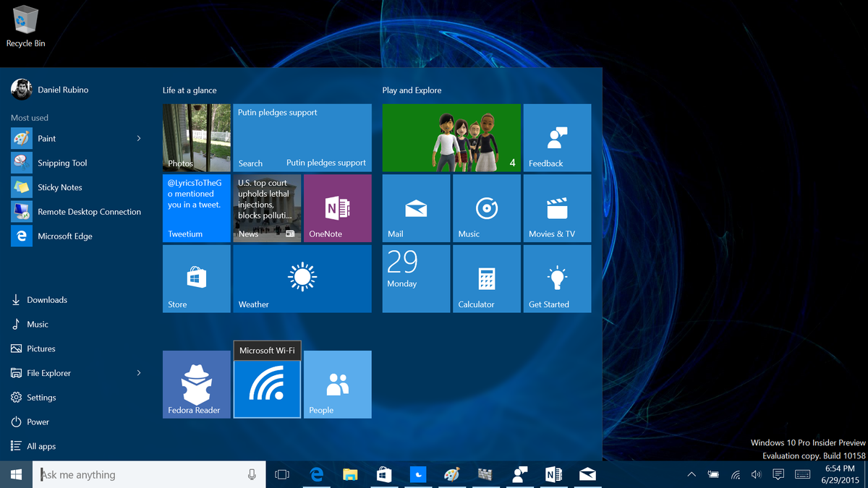This screenshot has height=488, width=868.
Task: Click the Life at a glance heading
Action: pos(190,90)
